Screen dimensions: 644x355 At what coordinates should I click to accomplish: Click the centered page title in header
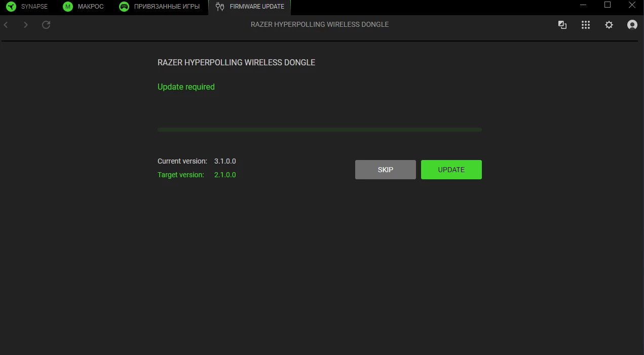tap(320, 25)
